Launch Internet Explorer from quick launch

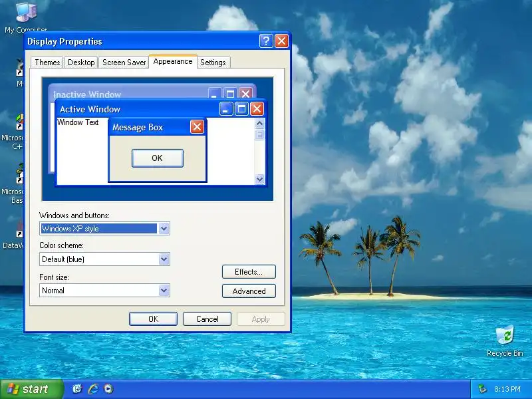click(93, 389)
